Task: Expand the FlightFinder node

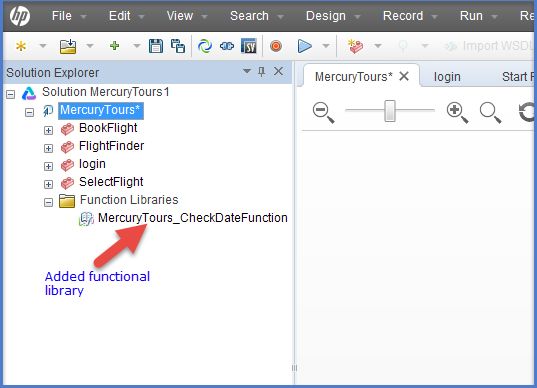Action: (48, 148)
